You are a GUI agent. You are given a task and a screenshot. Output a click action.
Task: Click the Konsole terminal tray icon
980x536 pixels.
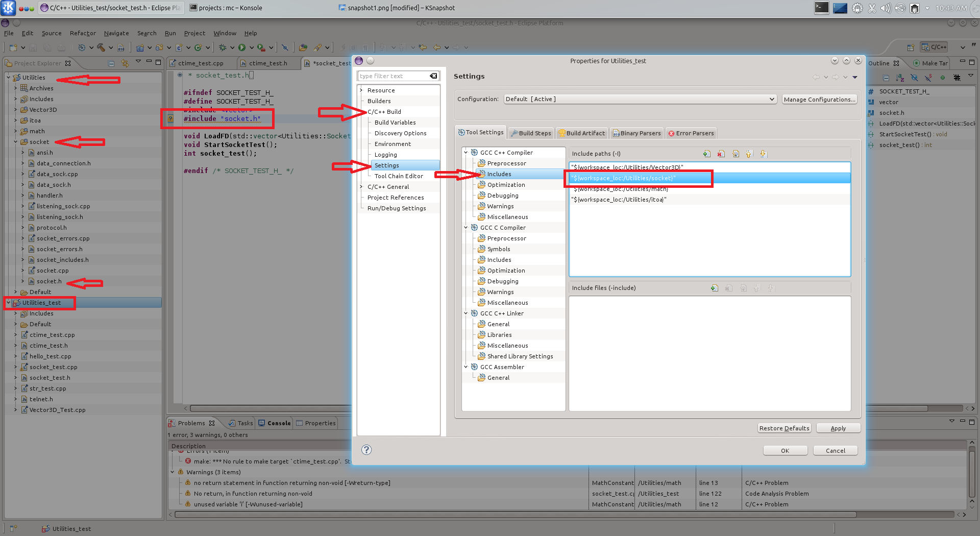click(821, 8)
